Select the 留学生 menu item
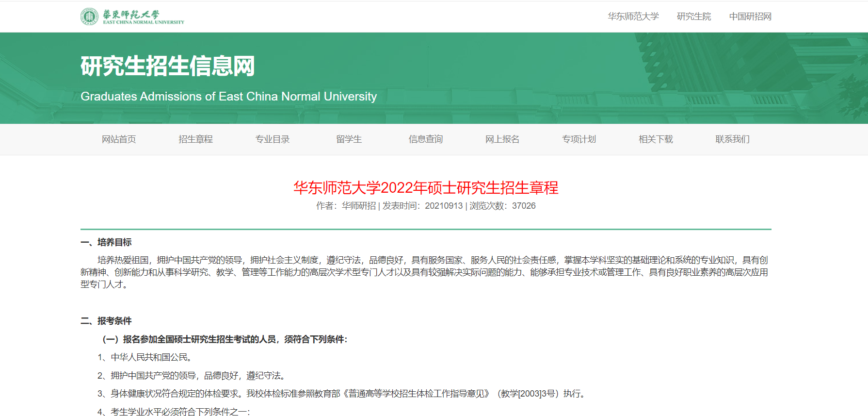 coord(349,139)
